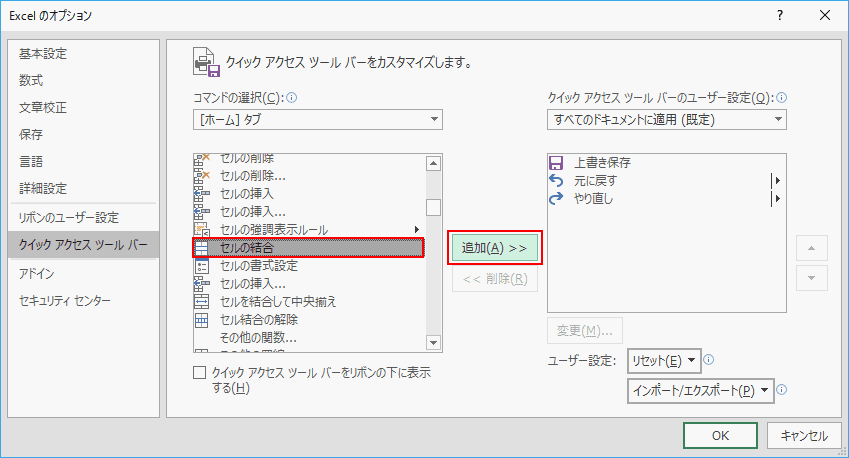Click the 元に戻す undo arrow icon
The image size is (849, 458).
556,180
